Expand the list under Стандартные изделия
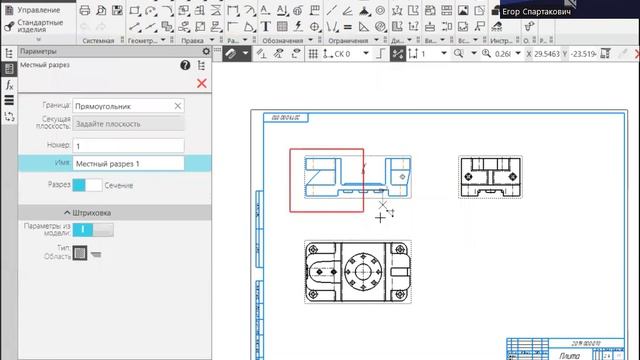Screen dimensions: 640x360 pos(39,40)
